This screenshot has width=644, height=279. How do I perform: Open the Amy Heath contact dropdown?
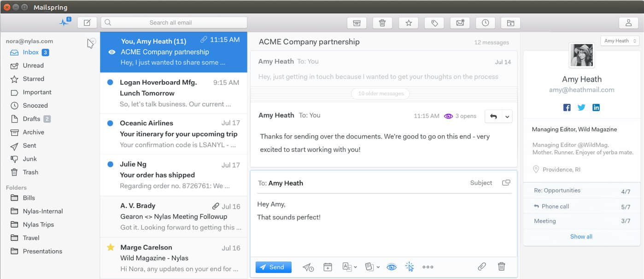click(619, 41)
